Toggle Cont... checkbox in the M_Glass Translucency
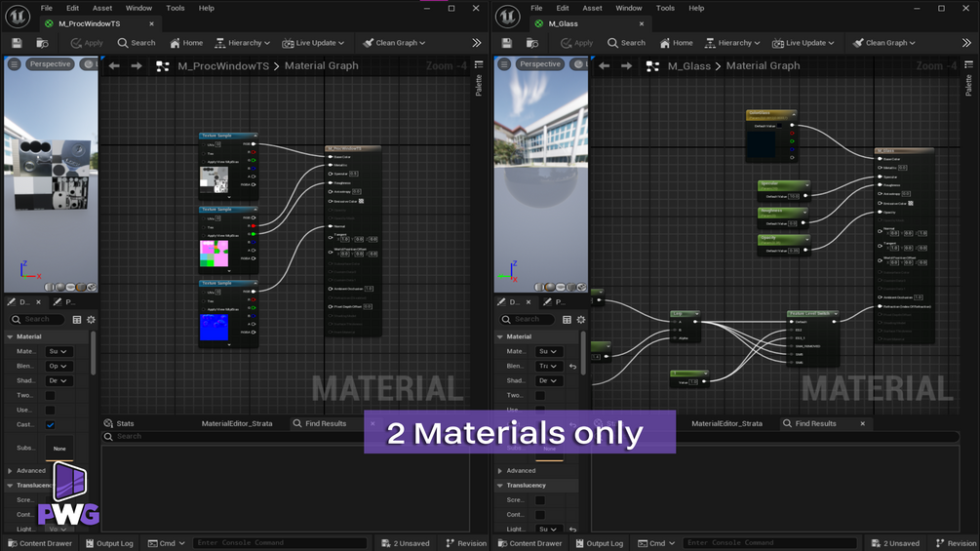 point(540,515)
